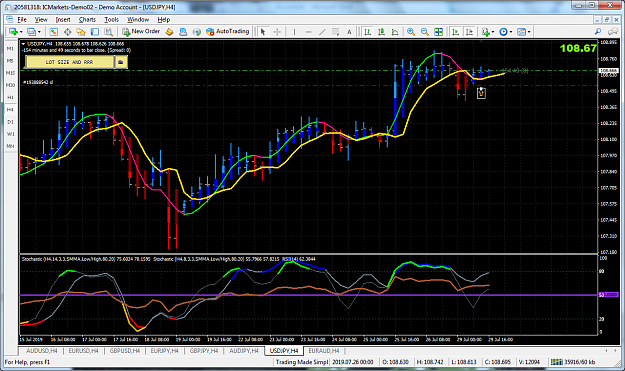Switch timeframe to MN
Screen dimensions: 625x371
coord(10,146)
